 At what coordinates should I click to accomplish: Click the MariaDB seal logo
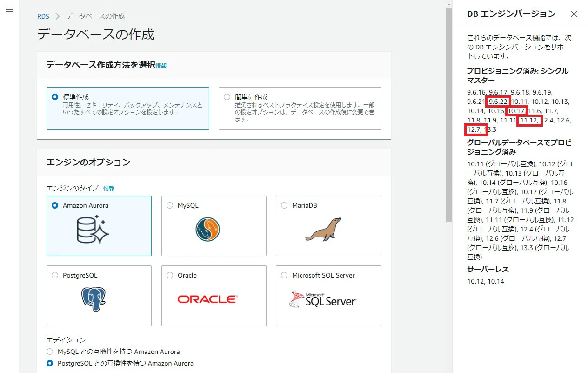tap(323, 229)
